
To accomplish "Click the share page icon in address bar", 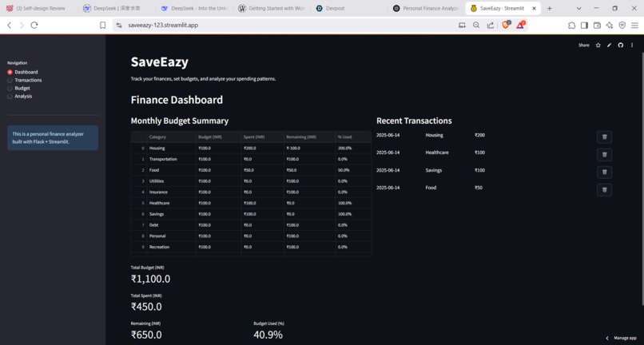I will coord(491,25).
